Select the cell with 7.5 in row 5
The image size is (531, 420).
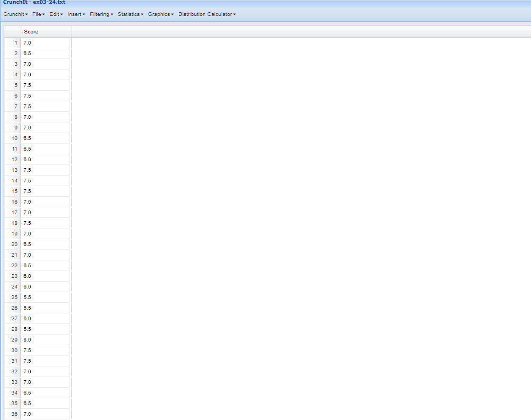tap(45, 85)
